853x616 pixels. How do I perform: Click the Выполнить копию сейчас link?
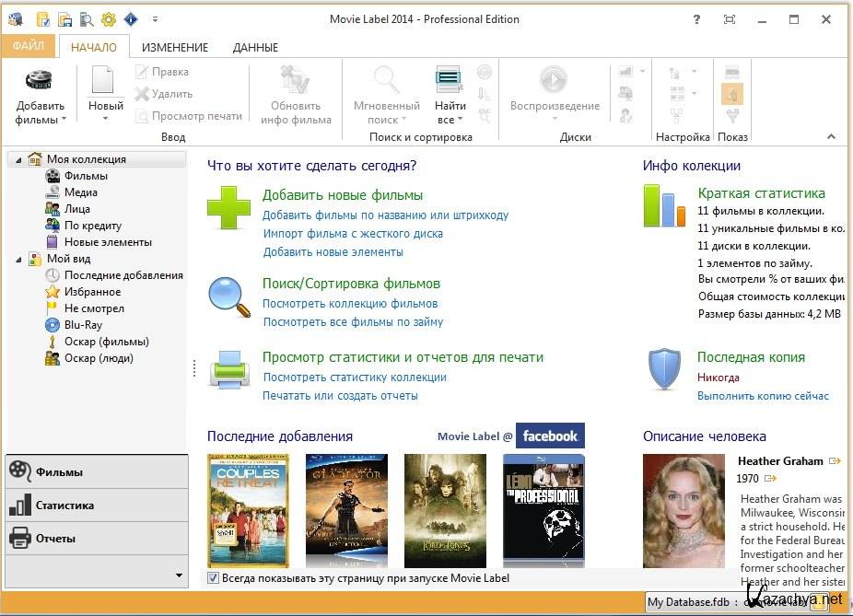click(763, 396)
